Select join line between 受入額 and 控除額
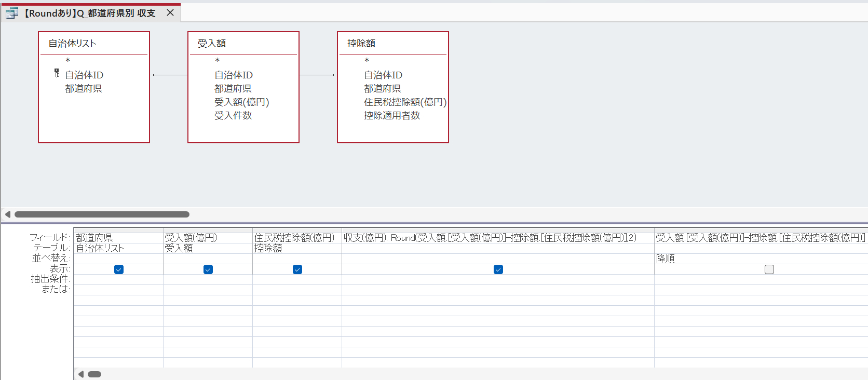This screenshot has height=380, width=868. coord(317,75)
